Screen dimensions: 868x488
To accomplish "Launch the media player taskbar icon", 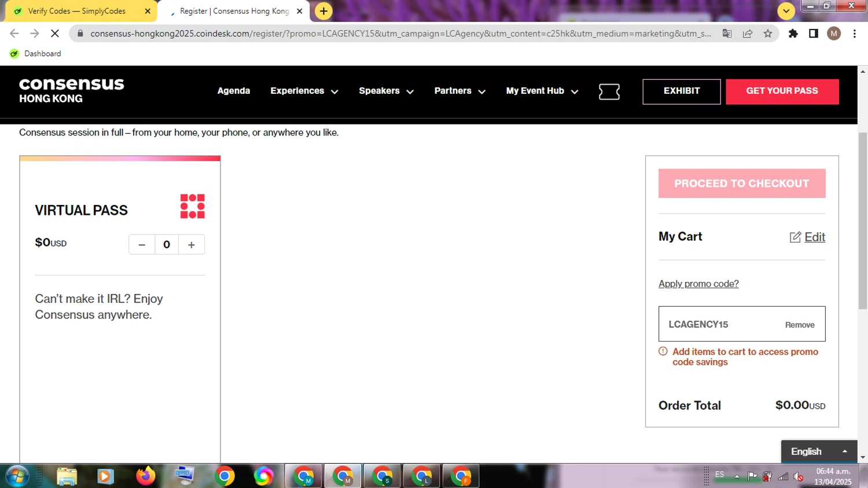I will [105, 476].
